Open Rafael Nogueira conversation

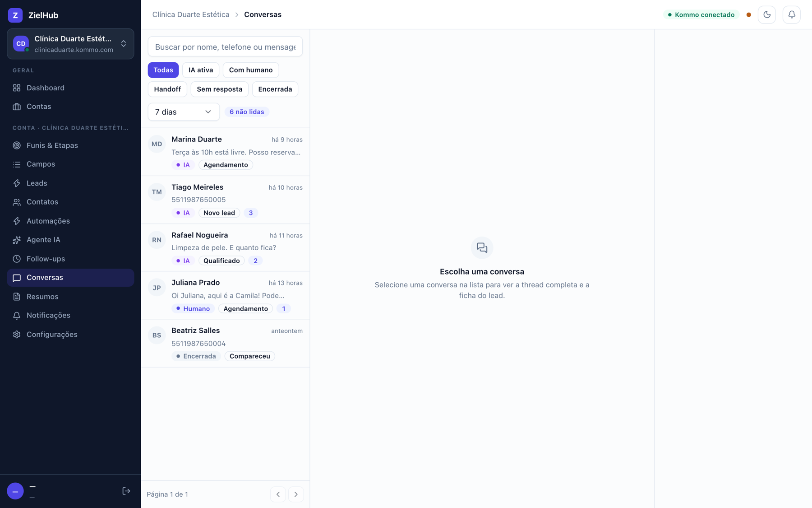click(x=226, y=248)
